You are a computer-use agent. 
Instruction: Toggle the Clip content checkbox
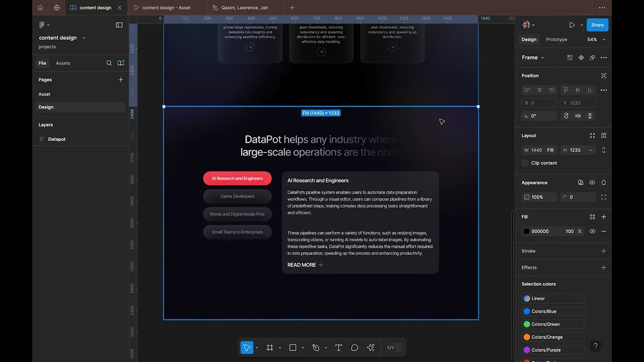[525, 163]
